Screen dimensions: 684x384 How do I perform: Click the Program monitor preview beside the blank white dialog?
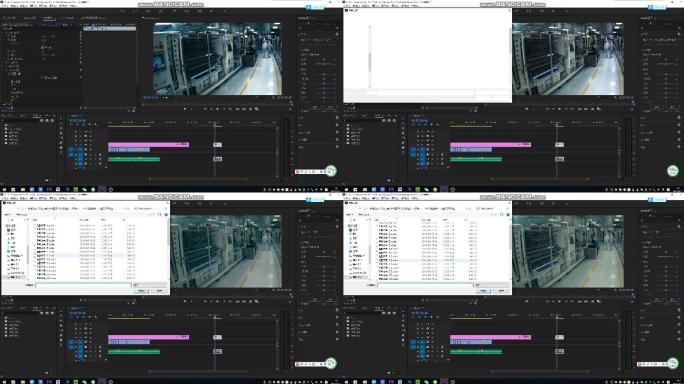[x=568, y=59]
